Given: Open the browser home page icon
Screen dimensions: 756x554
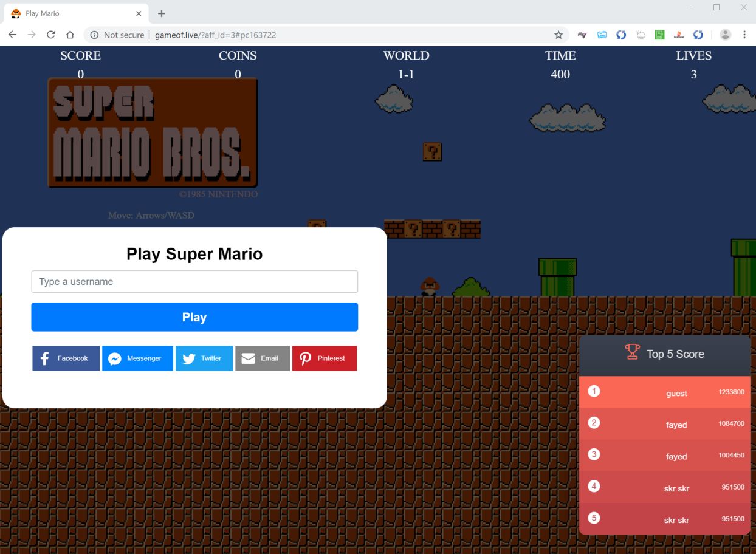Looking at the screenshot, I should coord(70,35).
